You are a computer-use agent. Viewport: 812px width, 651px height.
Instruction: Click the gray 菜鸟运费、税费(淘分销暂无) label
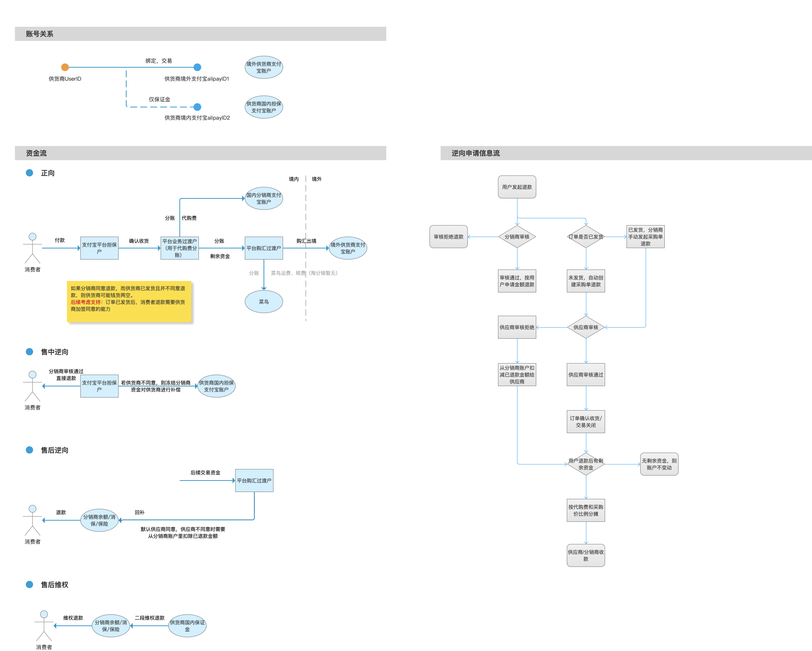point(304,273)
